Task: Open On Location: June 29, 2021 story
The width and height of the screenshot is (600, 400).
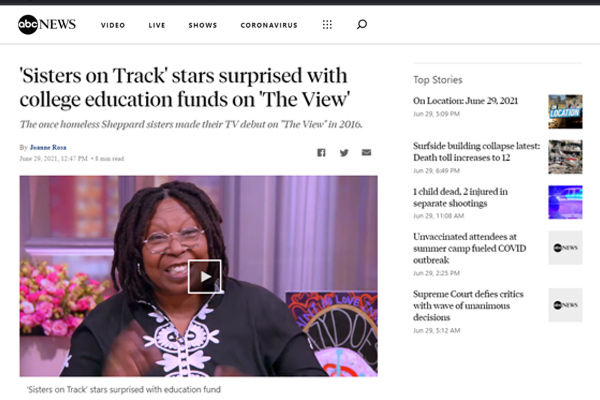Action: 465,101
